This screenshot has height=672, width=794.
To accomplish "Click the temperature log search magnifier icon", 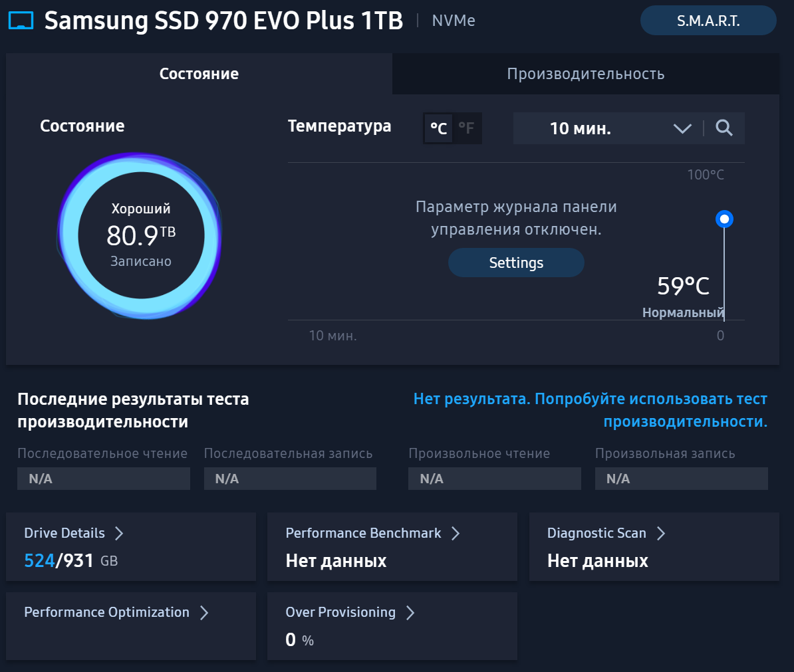I will click(x=724, y=128).
